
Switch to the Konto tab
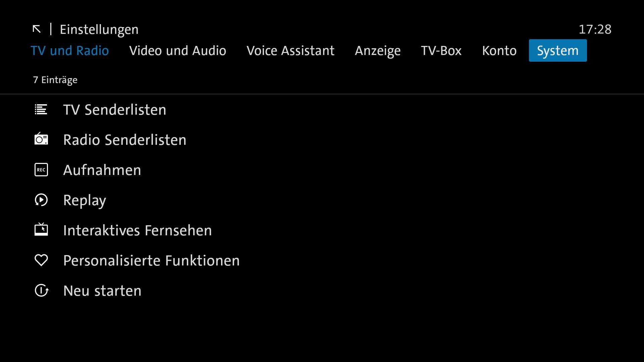pos(499,51)
